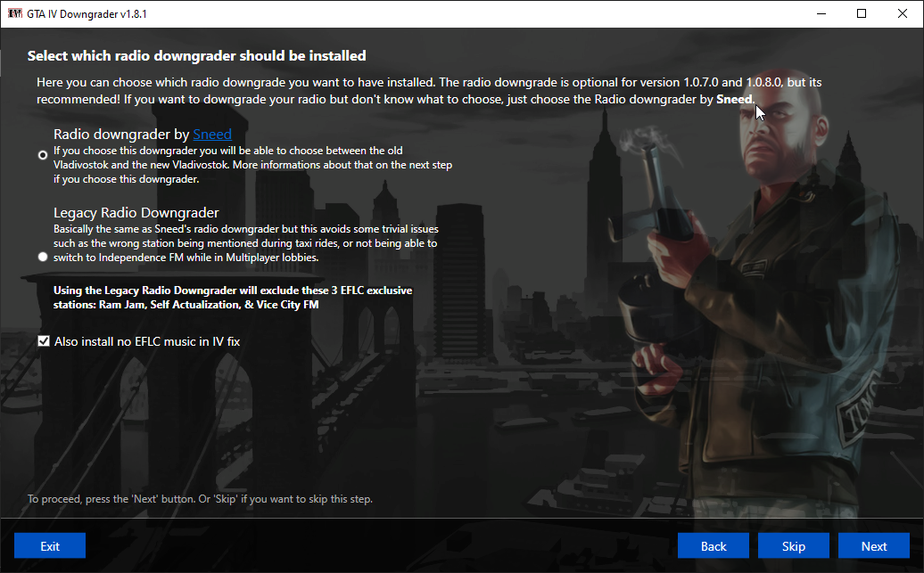Click the GTA IV Downgrader title bar icon
Screen dimensions: 924x573
click(x=15, y=13)
